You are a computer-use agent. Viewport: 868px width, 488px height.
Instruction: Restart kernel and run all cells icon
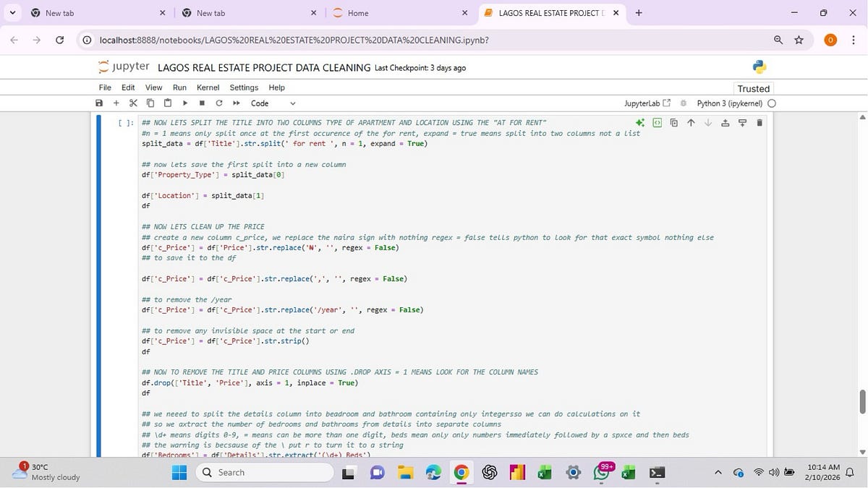236,103
